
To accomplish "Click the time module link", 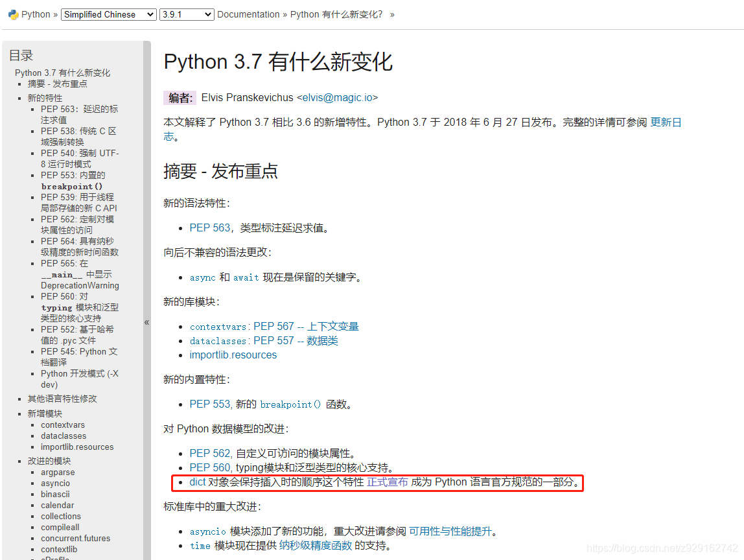I will pos(200,546).
